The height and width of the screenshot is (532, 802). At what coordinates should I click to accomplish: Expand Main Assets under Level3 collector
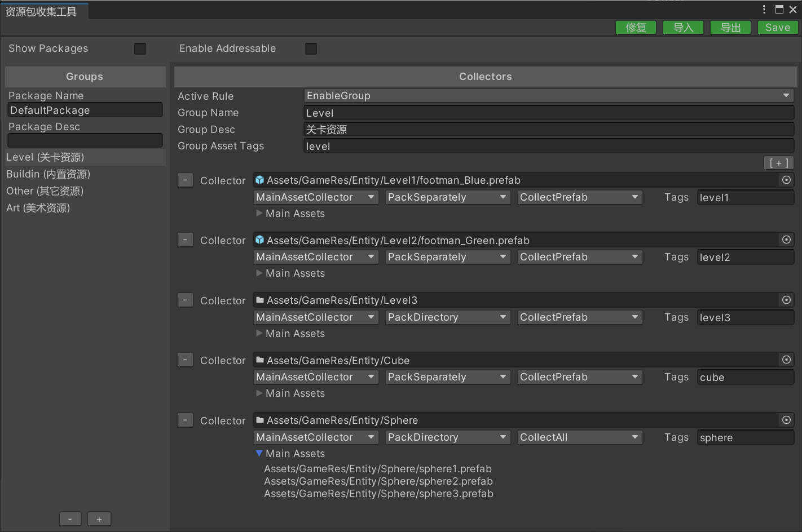coord(259,333)
